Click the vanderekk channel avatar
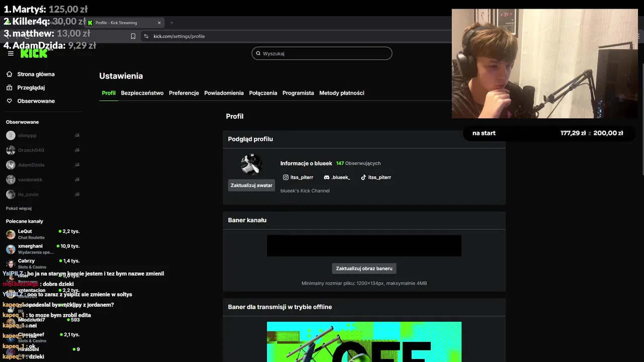This screenshot has width=644, height=362. point(11,179)
